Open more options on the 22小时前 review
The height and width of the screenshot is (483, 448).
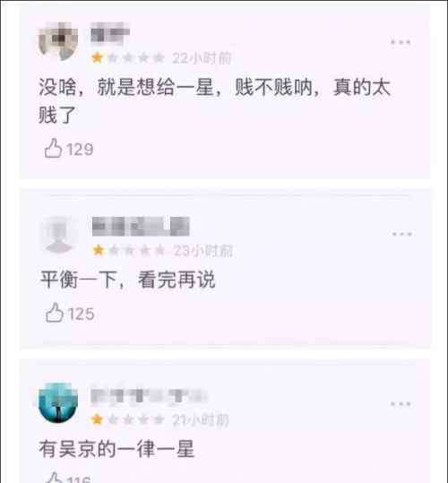[x=401, y=42]
